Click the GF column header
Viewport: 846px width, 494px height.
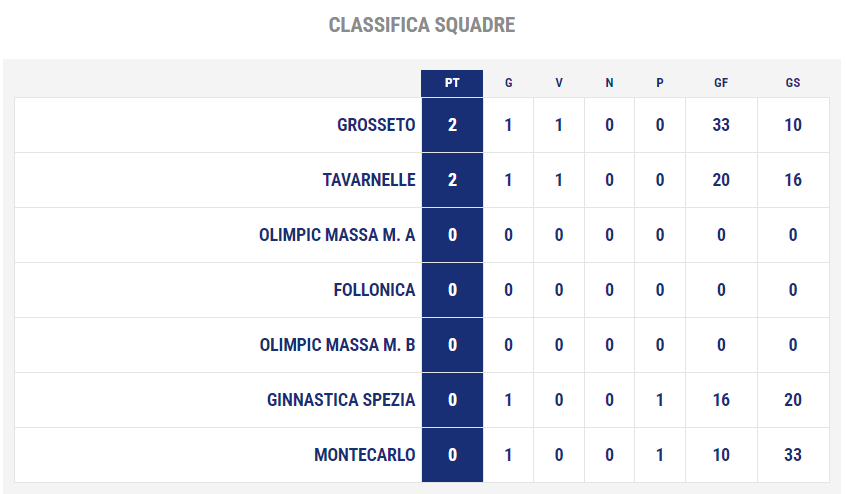(721, 83)
